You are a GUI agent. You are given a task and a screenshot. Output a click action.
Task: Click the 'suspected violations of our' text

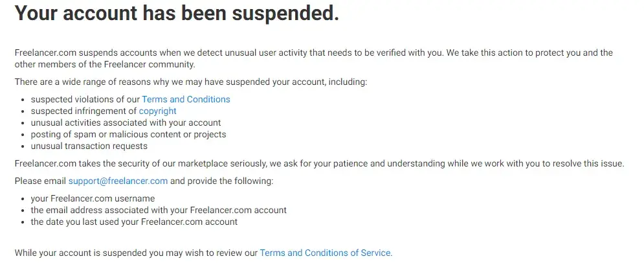point(85,99)
